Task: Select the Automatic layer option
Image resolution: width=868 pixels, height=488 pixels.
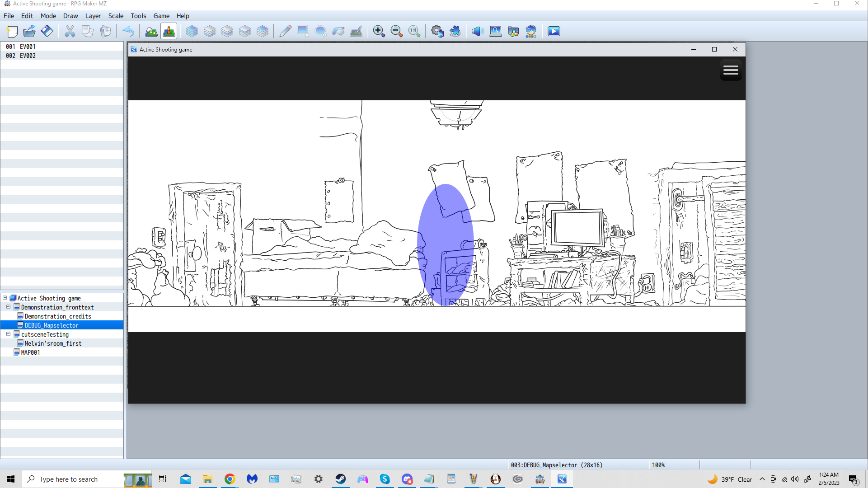Action: point(192,31)
